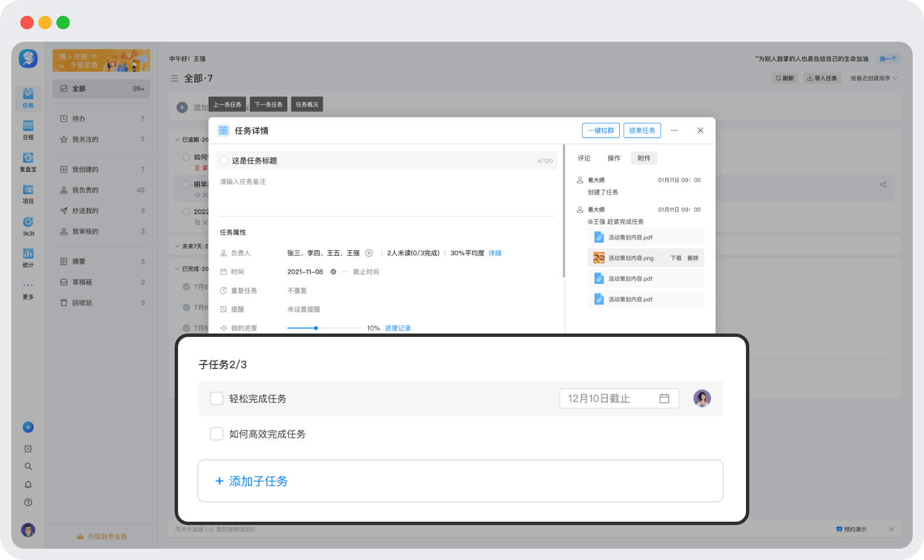The height and width of the screenshot is (560, 924).
Task: Click the search magnifier icon in sidebar
Action: (28, 466)
